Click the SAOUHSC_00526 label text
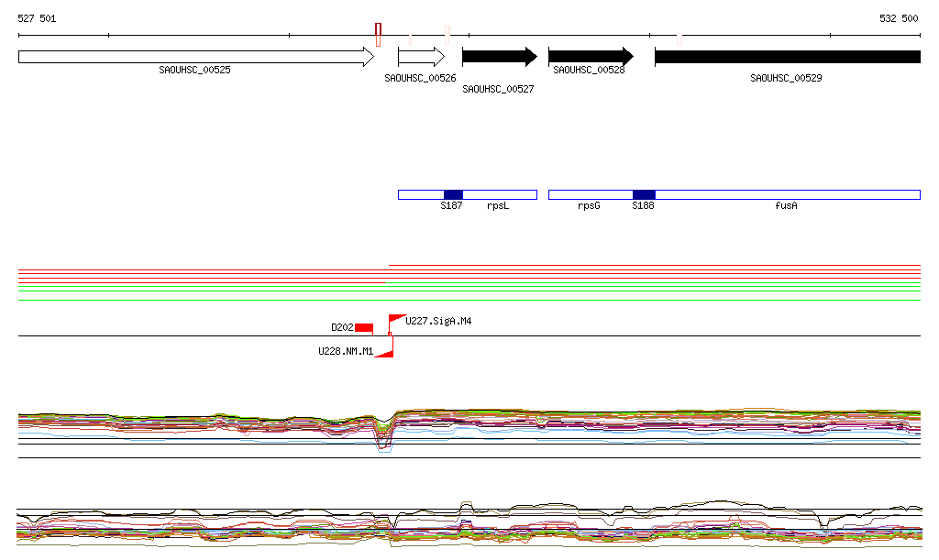The width and height of the screenshot is (939, 560). [420, 79]
